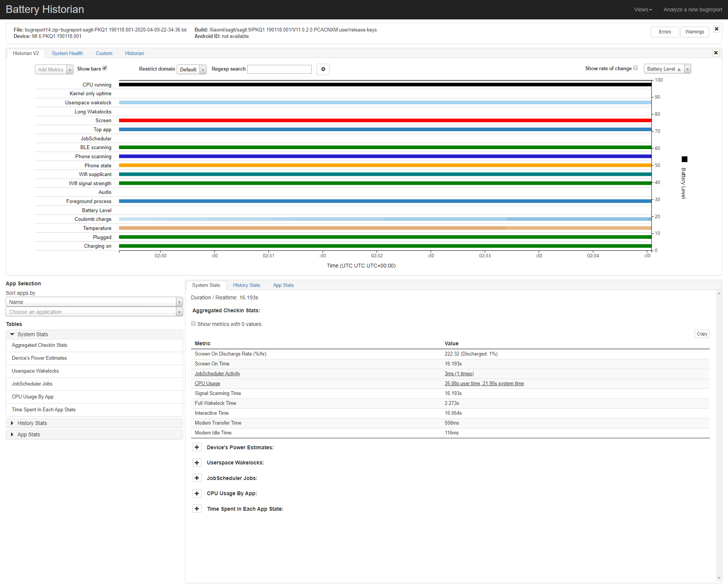The image size is (728, 587).
Task: Click the Warnings button
Action: coord(695,32)
